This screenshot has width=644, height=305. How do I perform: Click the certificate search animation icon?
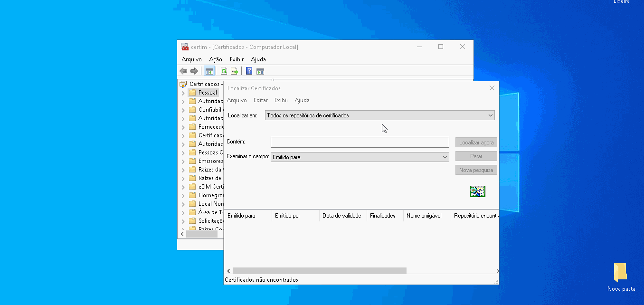click(x=477, y=191)
